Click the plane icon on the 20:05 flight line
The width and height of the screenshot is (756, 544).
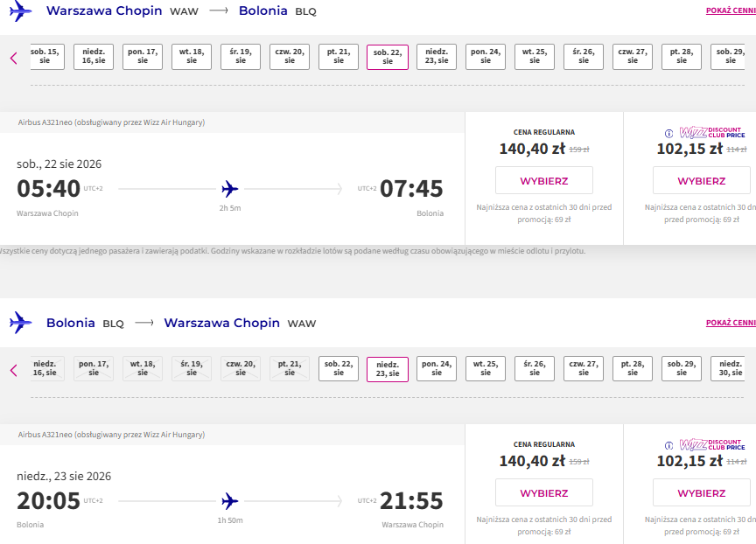point(230,501)
